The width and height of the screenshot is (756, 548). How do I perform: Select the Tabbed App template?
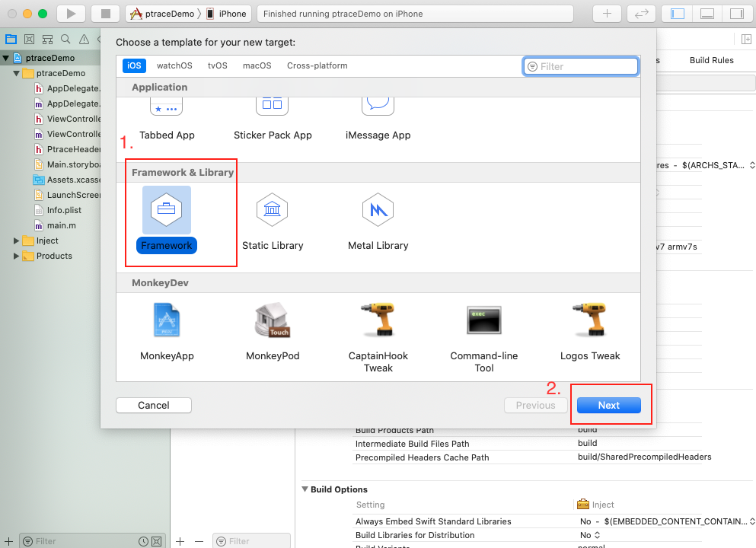click(x=167, y=119)
